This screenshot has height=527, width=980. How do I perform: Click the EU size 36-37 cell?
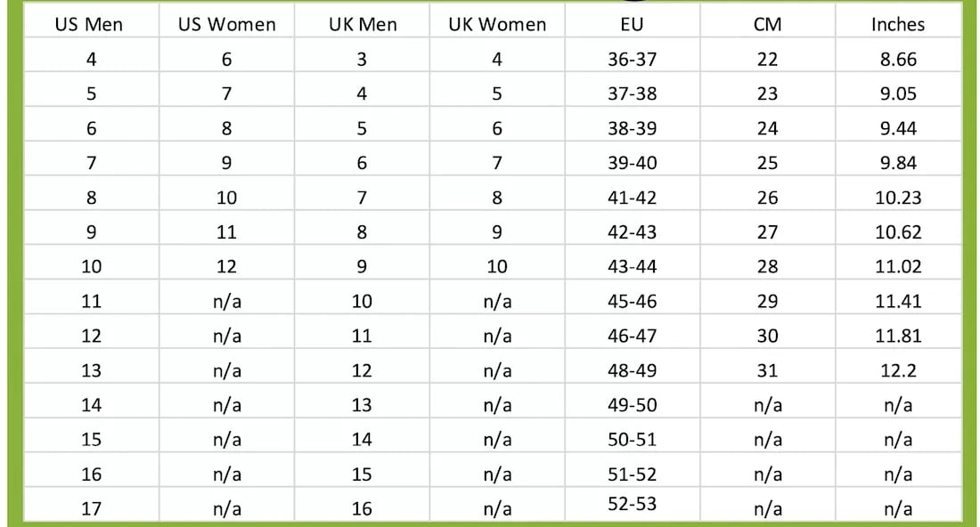(x=632, y=60)
